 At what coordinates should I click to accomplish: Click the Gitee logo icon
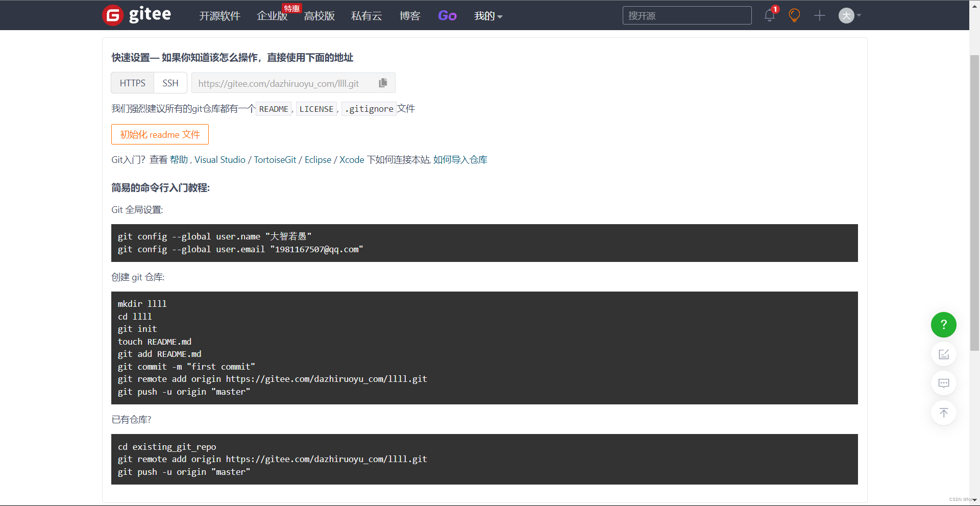click(x=112, y=15)
